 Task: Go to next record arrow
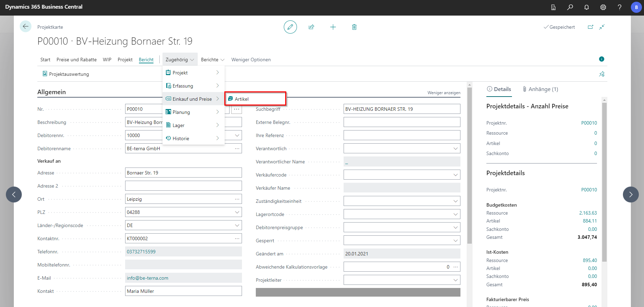click(631, 195)
